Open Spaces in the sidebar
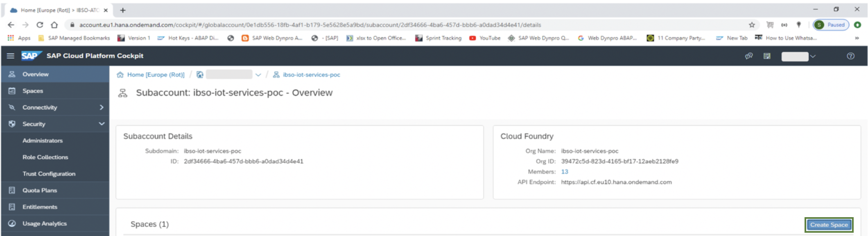Screen dimensions: 868x236 55,91
